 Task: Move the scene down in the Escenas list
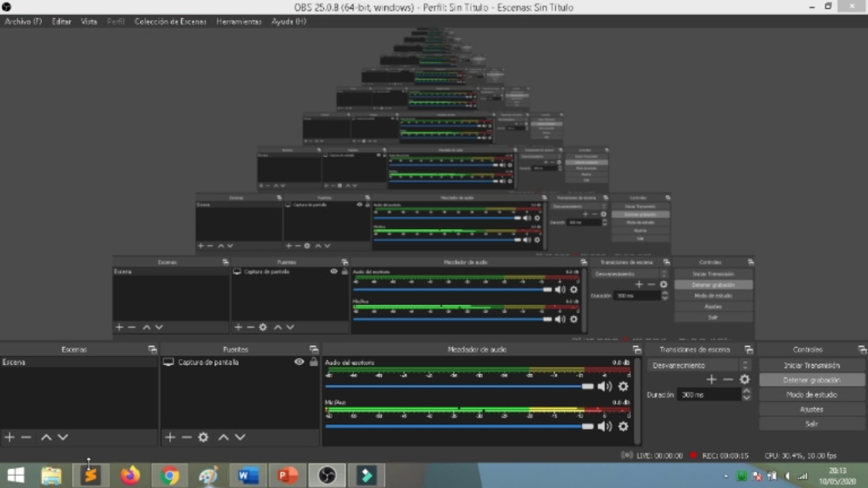click(x=62, y=437)
